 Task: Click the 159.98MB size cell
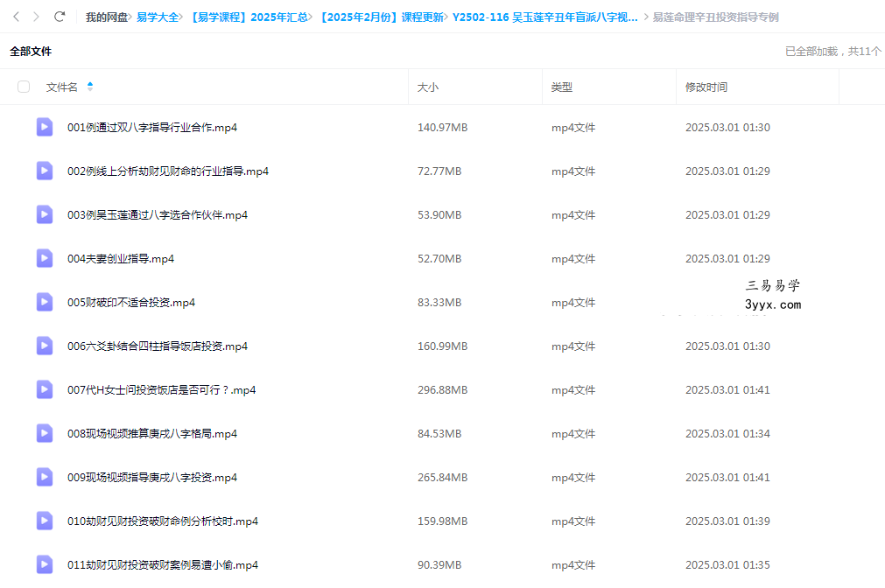coord(443,521)
